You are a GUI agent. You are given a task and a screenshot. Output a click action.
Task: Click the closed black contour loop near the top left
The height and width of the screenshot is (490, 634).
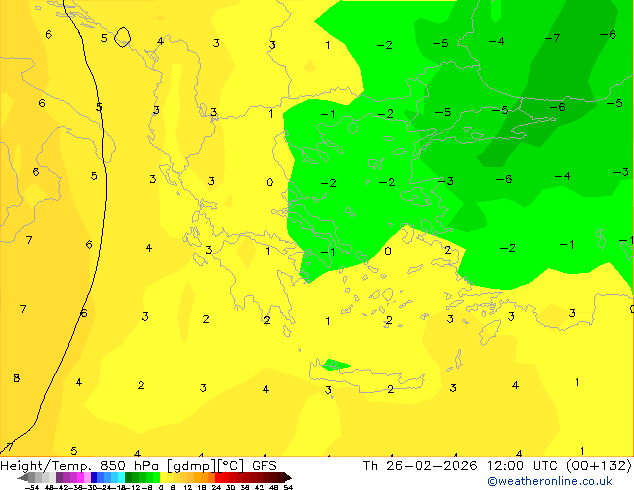click(x=123, y=37)
